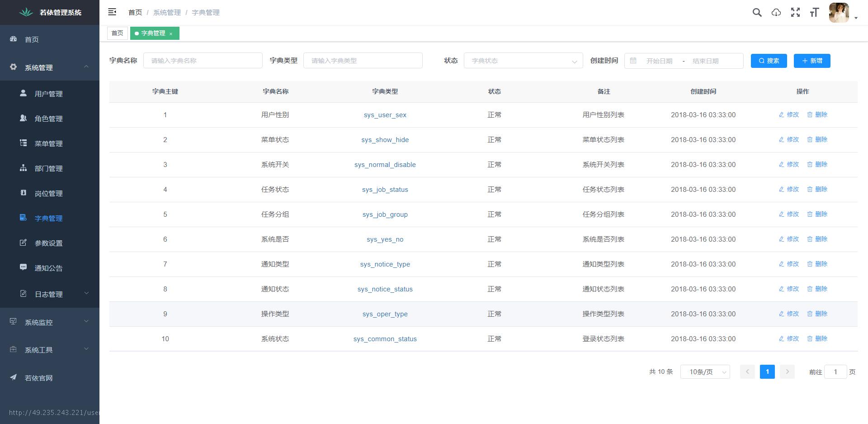Image resolution: width=868 pixels, height=424 pixels.
Task: Click the log icon beside 日志管理
Action: pos(24,294)
